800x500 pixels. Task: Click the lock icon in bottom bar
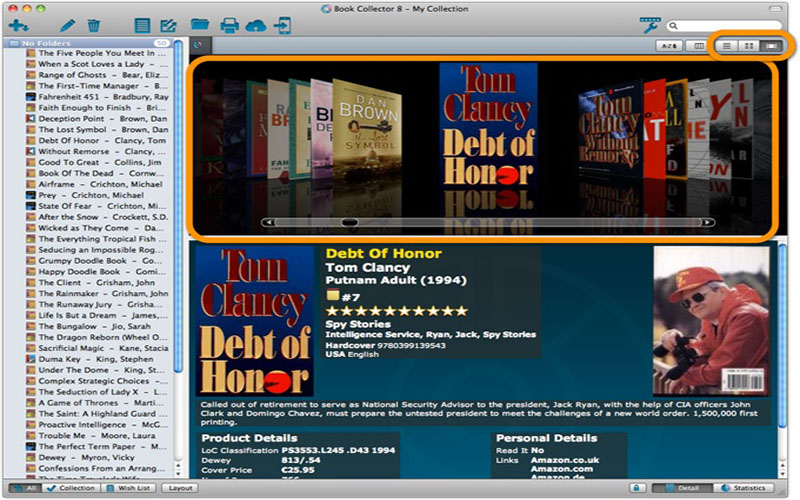click(x=637, y=488)
